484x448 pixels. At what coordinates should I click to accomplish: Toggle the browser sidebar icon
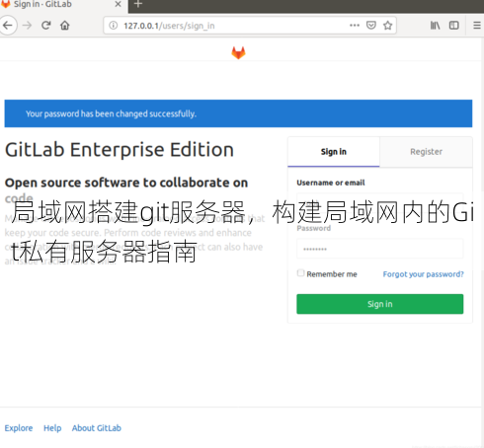click(x=454, y=26)
